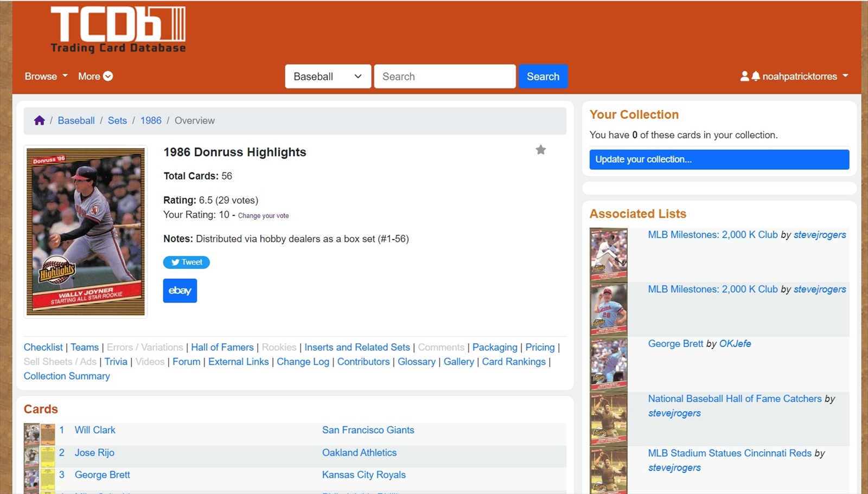
Task: Open the Checklist tab
Action: [x=43, y=347]
